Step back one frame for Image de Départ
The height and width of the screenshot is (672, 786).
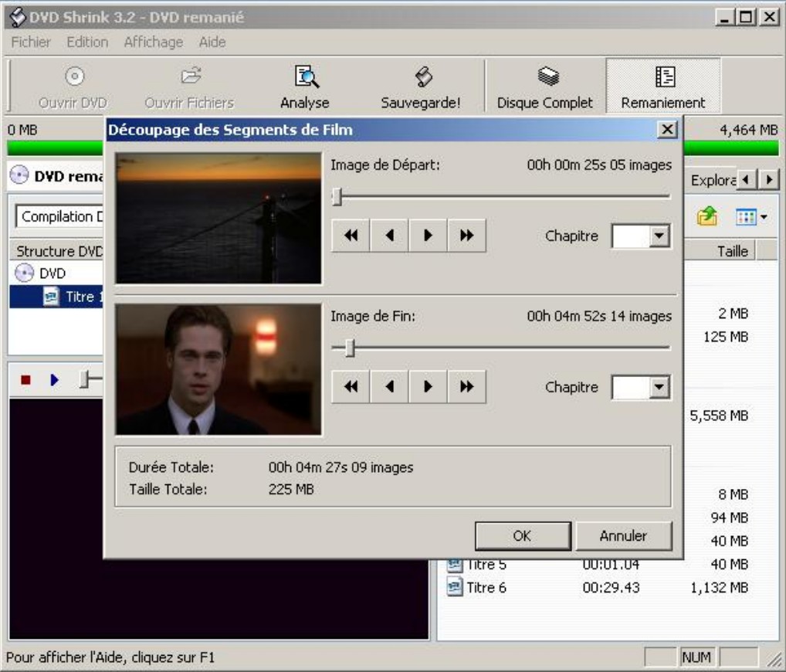point(389,235)
